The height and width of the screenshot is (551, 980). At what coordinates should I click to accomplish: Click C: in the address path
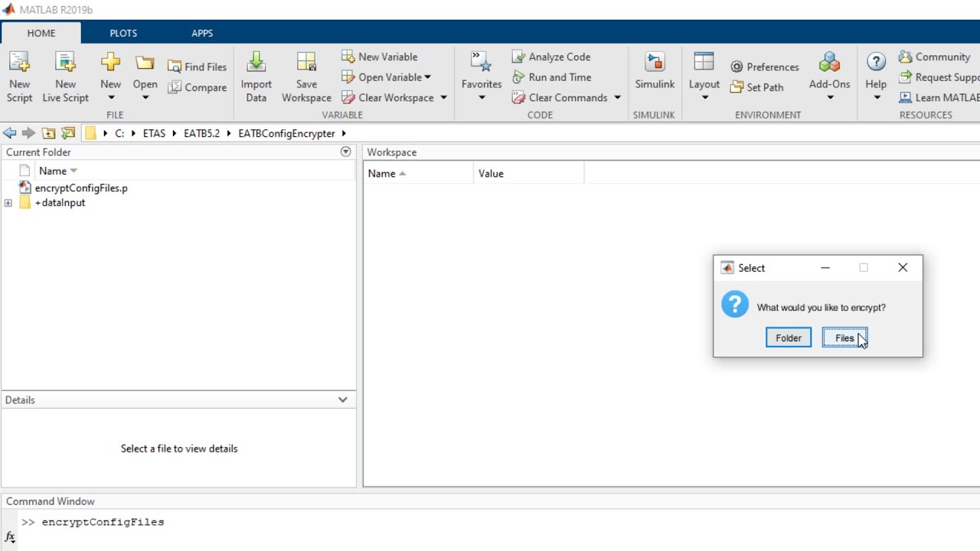point(119,133)
